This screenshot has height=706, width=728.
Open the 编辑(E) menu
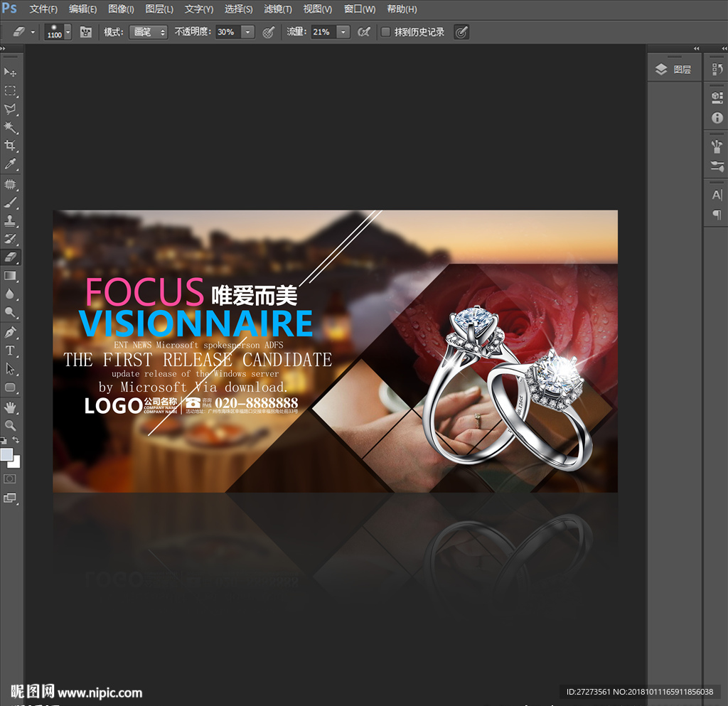click(82, 9)
